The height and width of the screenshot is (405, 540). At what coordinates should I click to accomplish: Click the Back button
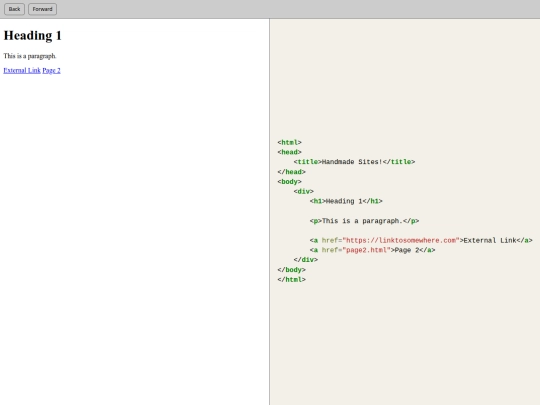pos(14,9)
